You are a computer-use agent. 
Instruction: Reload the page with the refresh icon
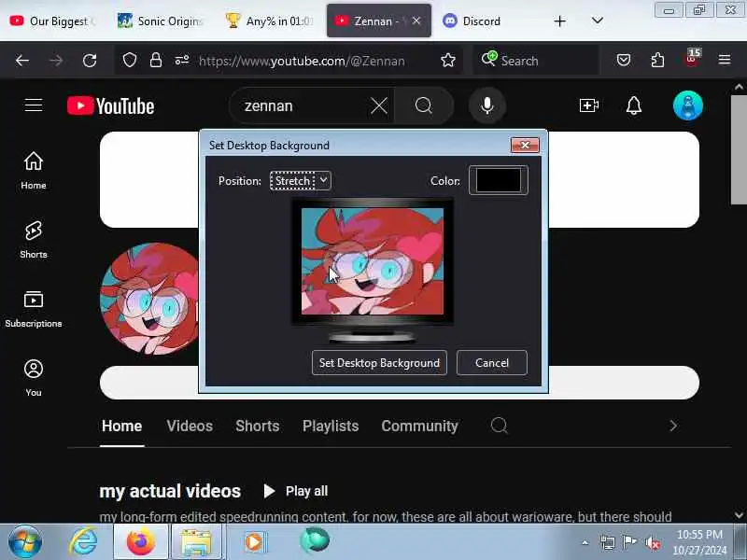(x=90, y=61)
